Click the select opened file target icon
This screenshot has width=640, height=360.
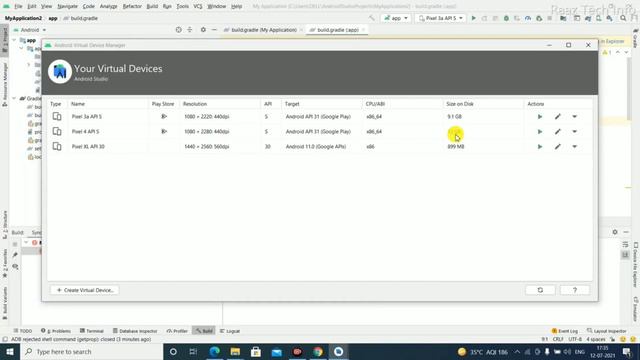tap(178, 30)
